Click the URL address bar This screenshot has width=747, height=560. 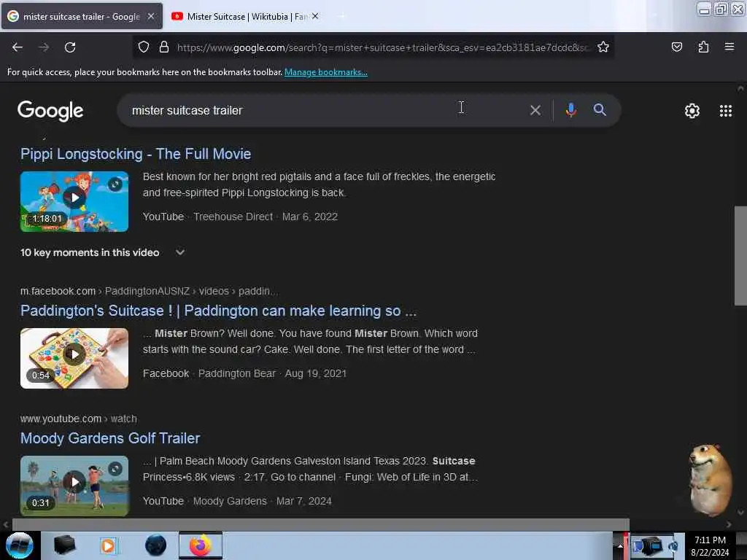tap(382, 47)
